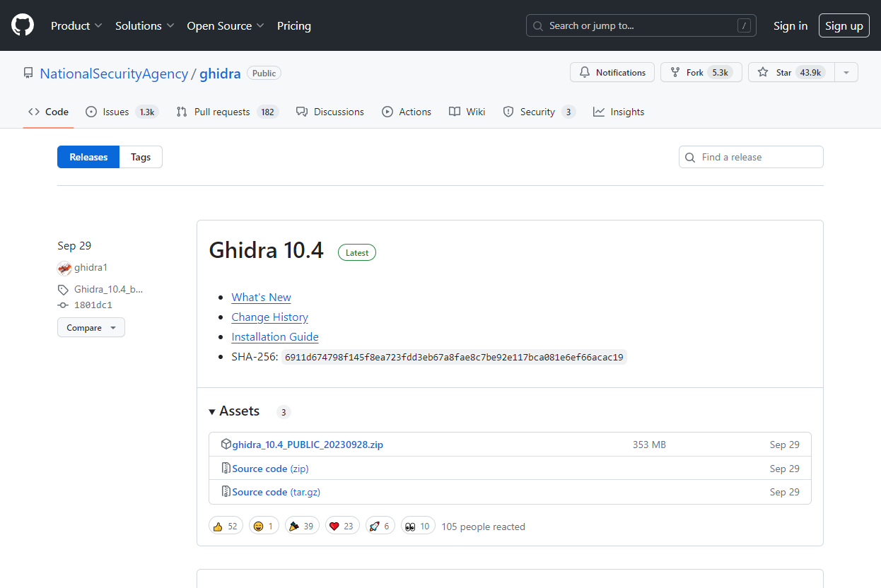Expand the Solutions menu
The width and height of the screenshot is (881, 588).
[144, 26]
